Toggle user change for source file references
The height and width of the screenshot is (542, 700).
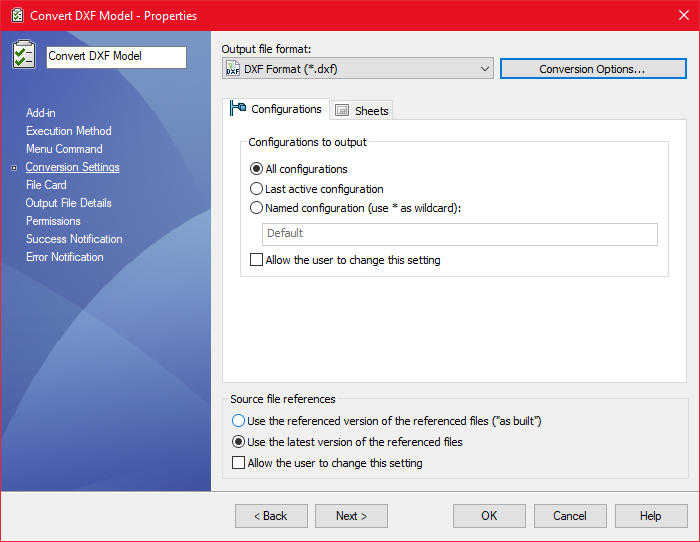238,463
